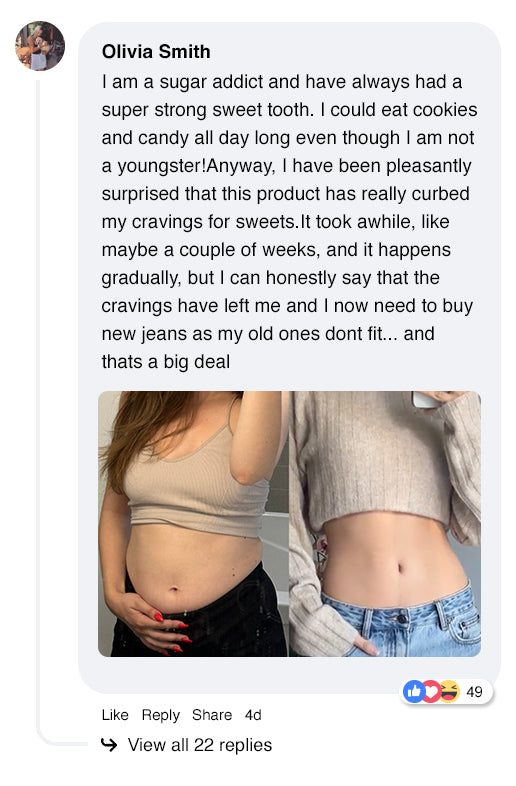Open the 4d timestamp link

(253, 715)
